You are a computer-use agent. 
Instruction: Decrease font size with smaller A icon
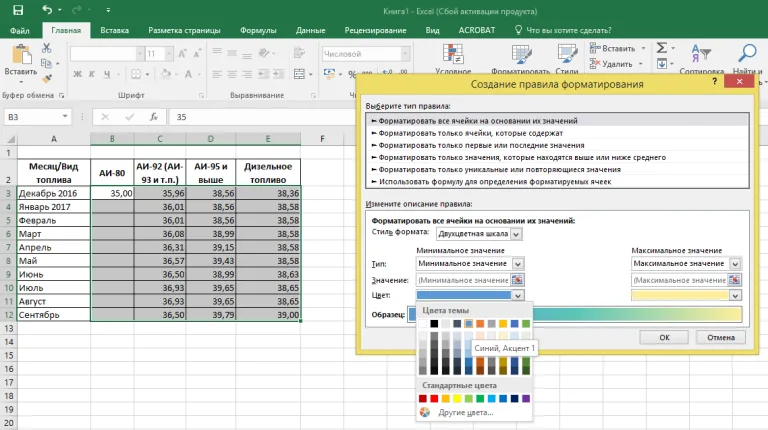tap(197, 53)
